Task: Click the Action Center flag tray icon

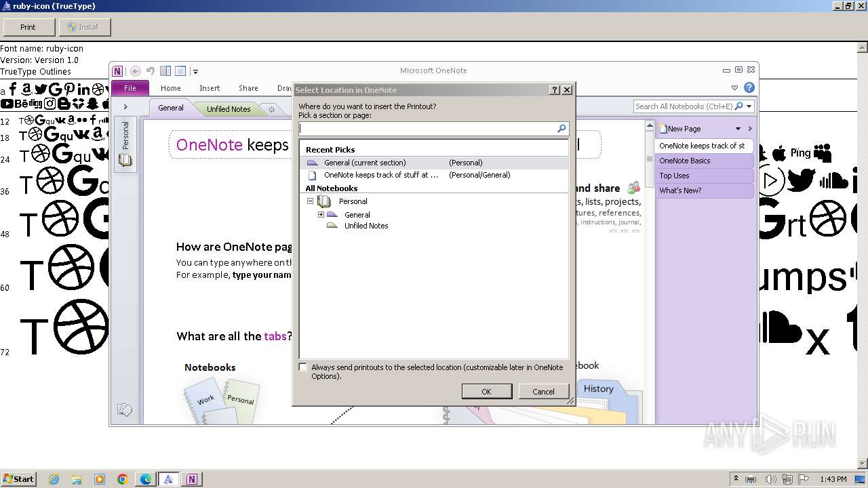Action: (x=804, y=479)
